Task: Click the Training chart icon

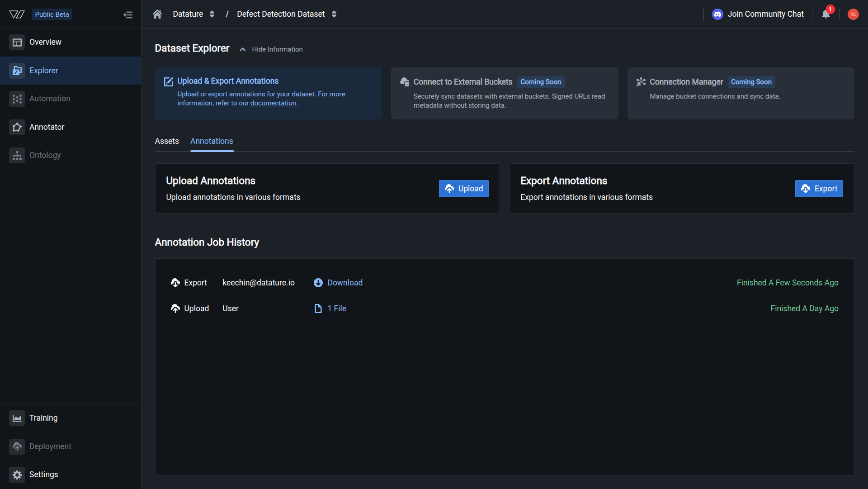Action: [x=17, y=418]
